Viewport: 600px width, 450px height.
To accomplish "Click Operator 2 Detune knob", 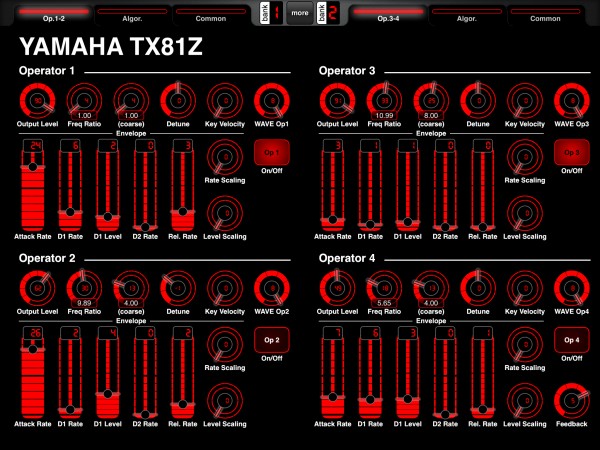I will click(x=178, y=289).
